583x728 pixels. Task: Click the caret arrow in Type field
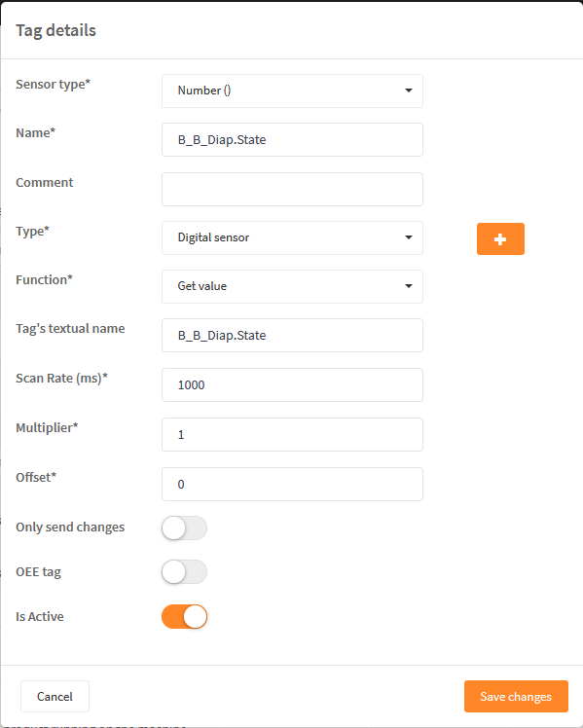click(x=409, y=237)
